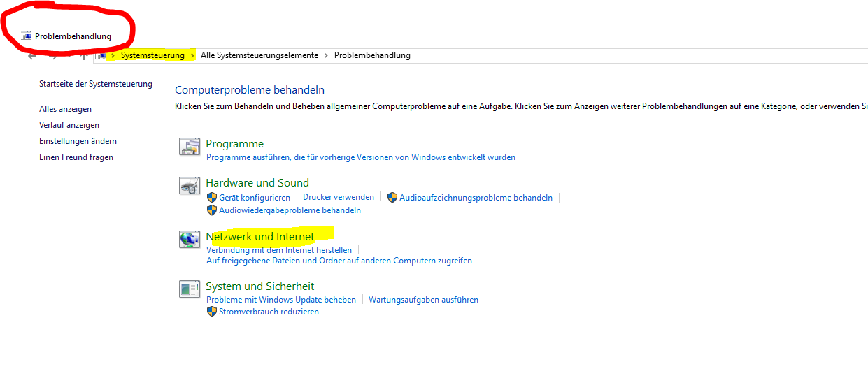
Task: Expand the chevron before Systemsteuerung in the breadcrumb
Action: (112, 55)
